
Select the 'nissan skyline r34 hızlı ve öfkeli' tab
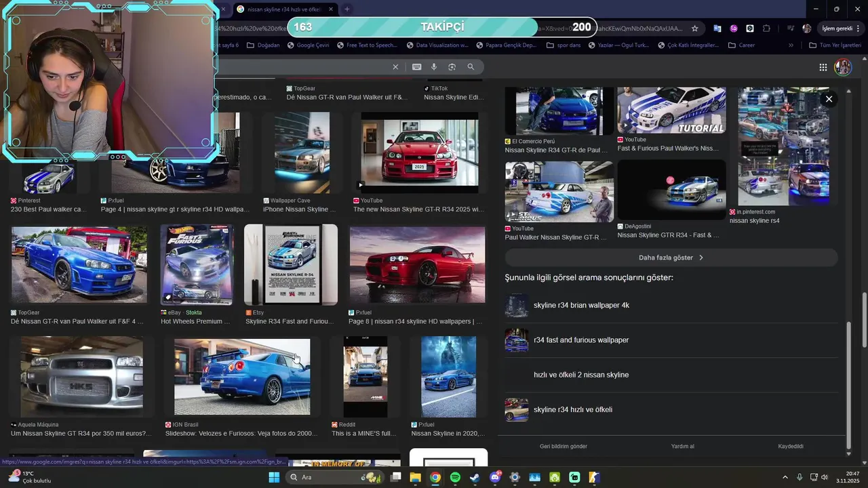coord(285,9)
